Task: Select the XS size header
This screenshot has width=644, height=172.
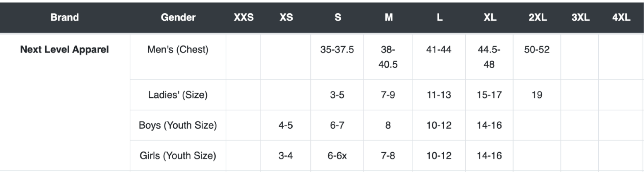Action: point(286,17)
